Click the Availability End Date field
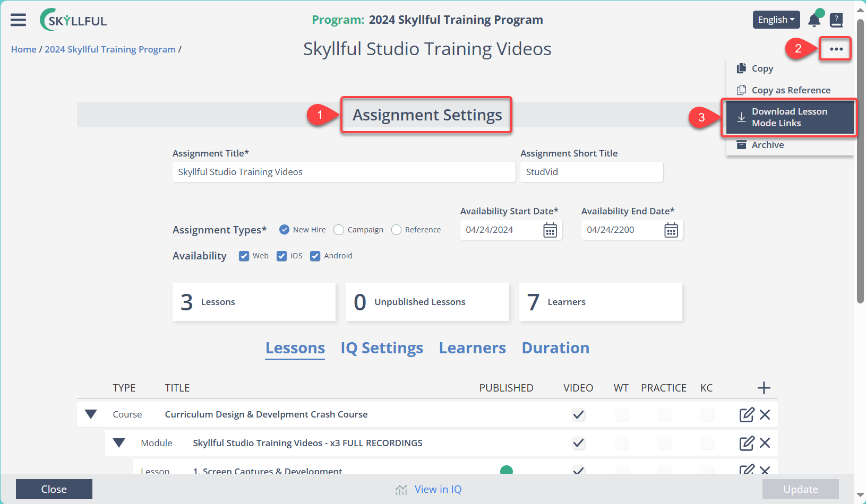 coord(632,230)
